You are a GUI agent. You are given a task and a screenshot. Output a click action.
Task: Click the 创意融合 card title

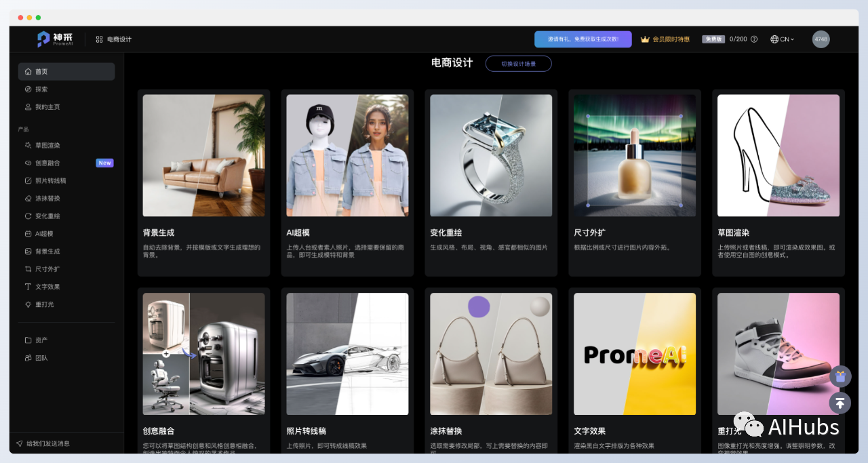159,431
